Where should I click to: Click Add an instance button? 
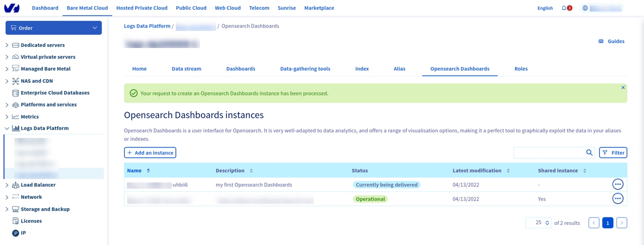(x=150, y=153)
